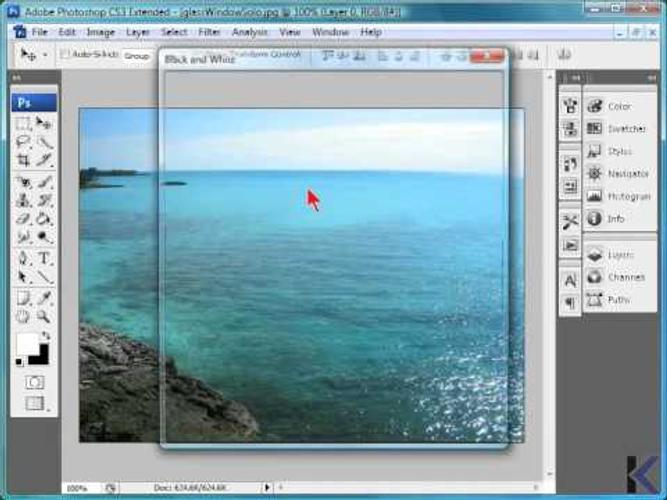Image resolution: width=667 pixels, height=500 pixels.
Task: Open the Window menu
Action: 331,32
